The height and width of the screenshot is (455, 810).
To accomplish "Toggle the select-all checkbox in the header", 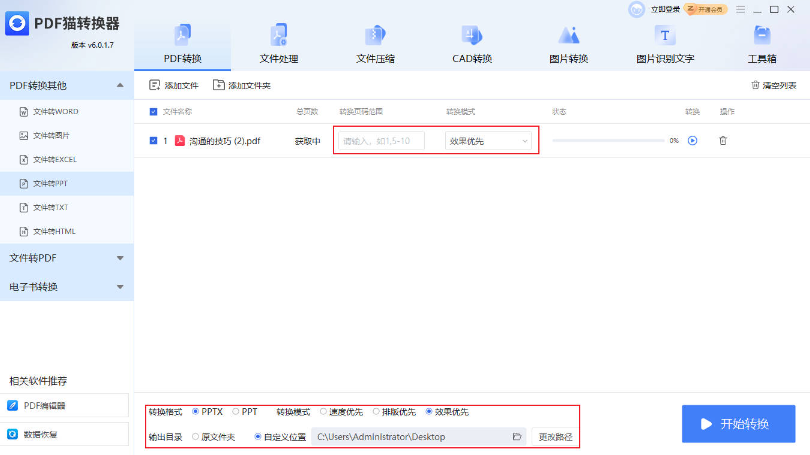I will (153, 112).
